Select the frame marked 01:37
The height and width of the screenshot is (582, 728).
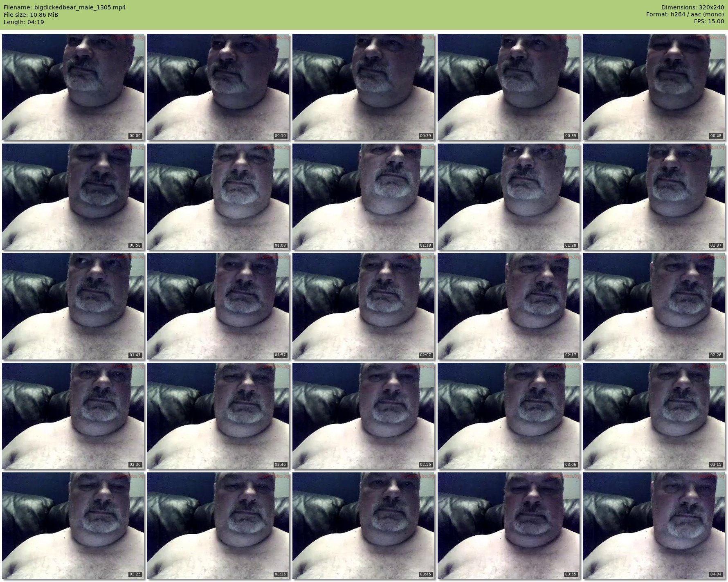coord(654,197)
